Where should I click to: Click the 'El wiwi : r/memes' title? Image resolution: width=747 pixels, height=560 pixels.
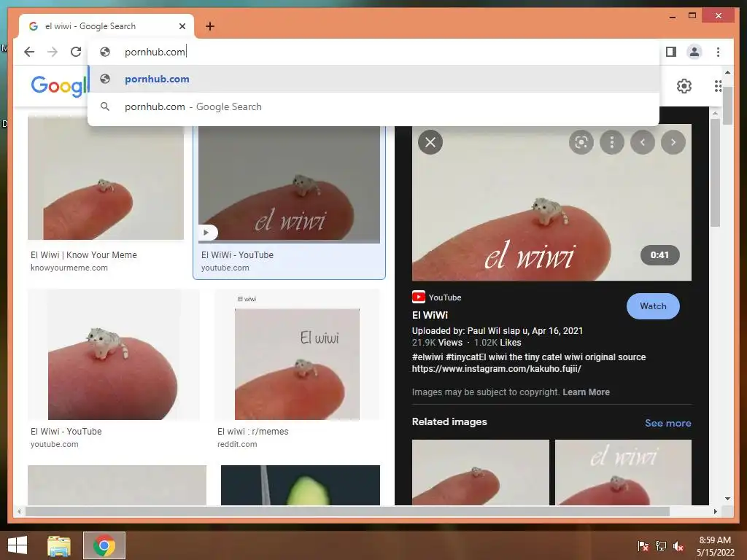253,432
